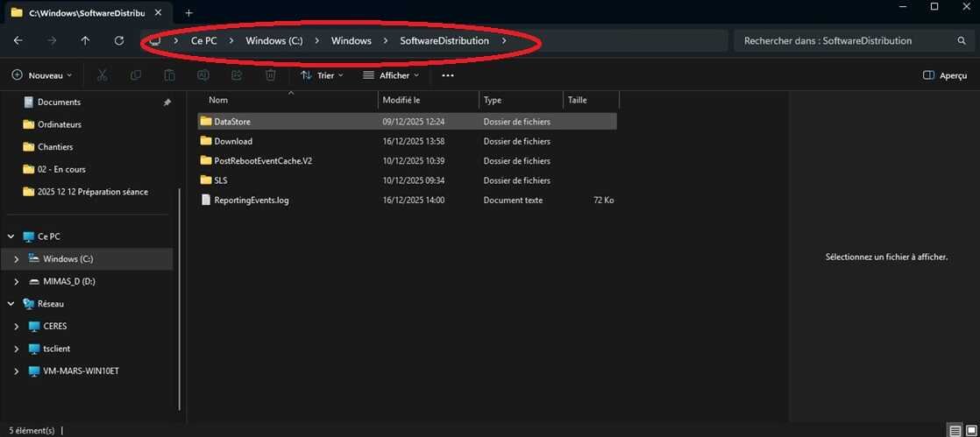Image resolution: width=980 pixels, height=437 pixels.
Task: Click the Up directory arrow
Action: point(85,41)
